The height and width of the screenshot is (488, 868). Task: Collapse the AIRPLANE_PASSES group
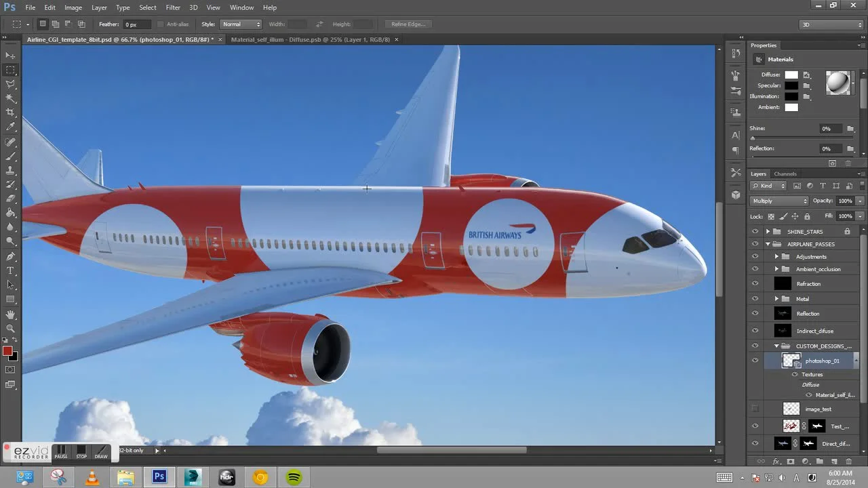768,244
